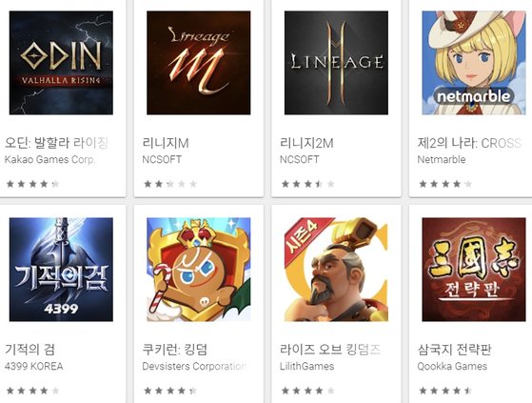Click the star rating under 리니지M
Screen dimensions: 532x403
pyautogui.click(x=170, y=184)
